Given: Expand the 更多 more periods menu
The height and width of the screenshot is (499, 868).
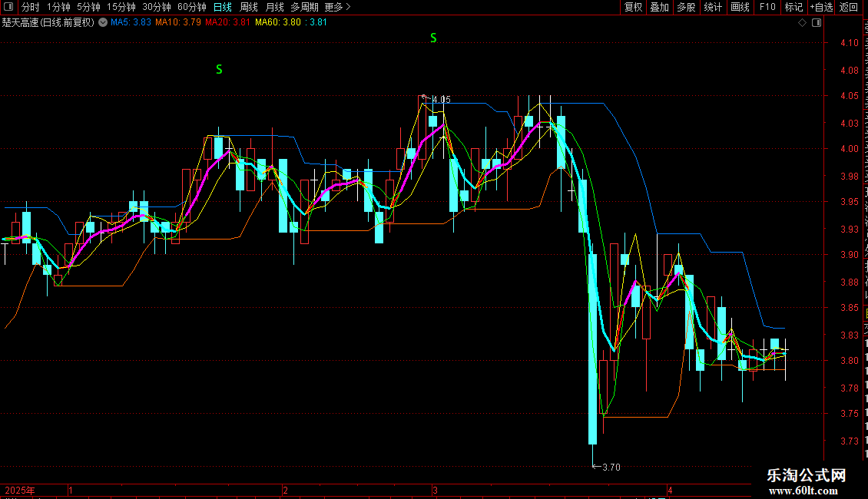Looking at the screenshot, I should [x=338, y=7].
